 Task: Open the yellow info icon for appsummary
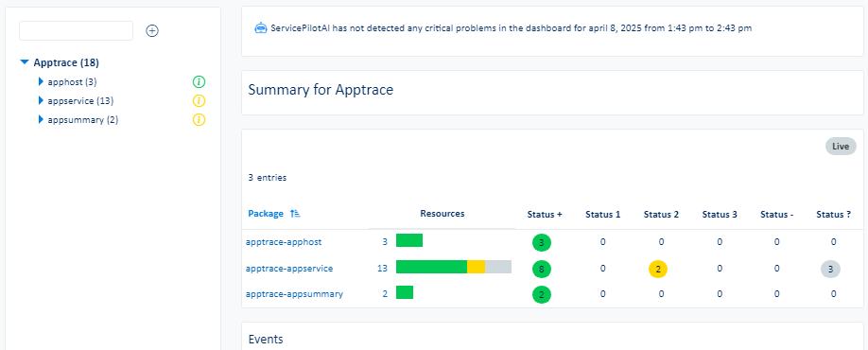(199, 119)
